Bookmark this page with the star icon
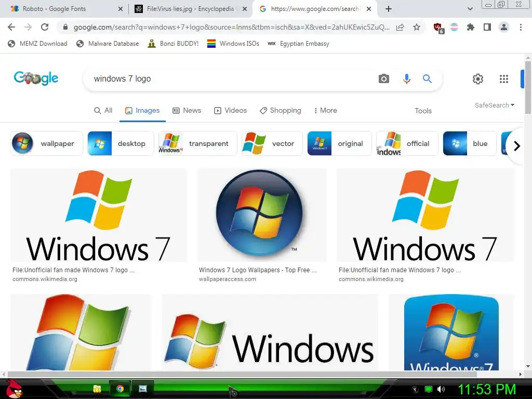The height and width of the screenshot is (399, 532). pyautogui.click(x=417, y=27)
